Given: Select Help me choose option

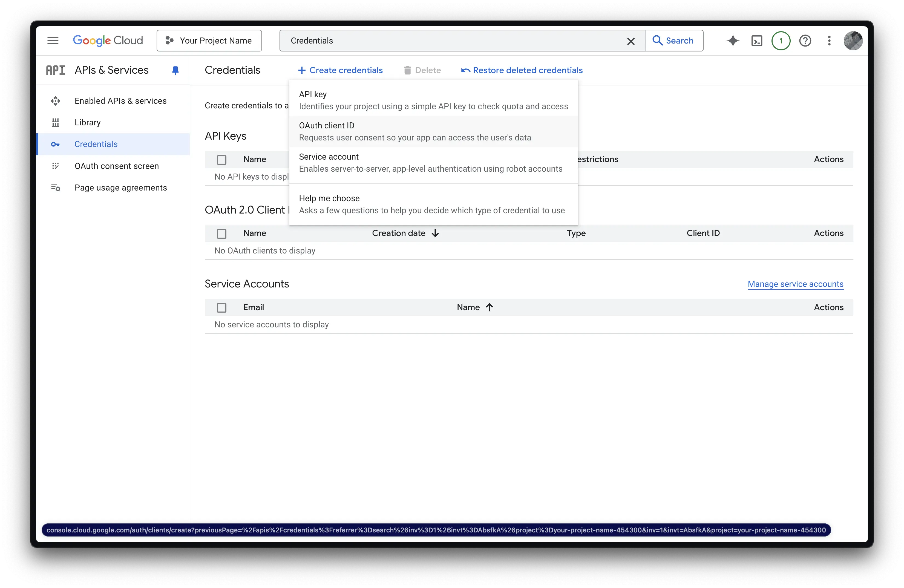Looking at the screenshot, I should (x=433, y=204).
